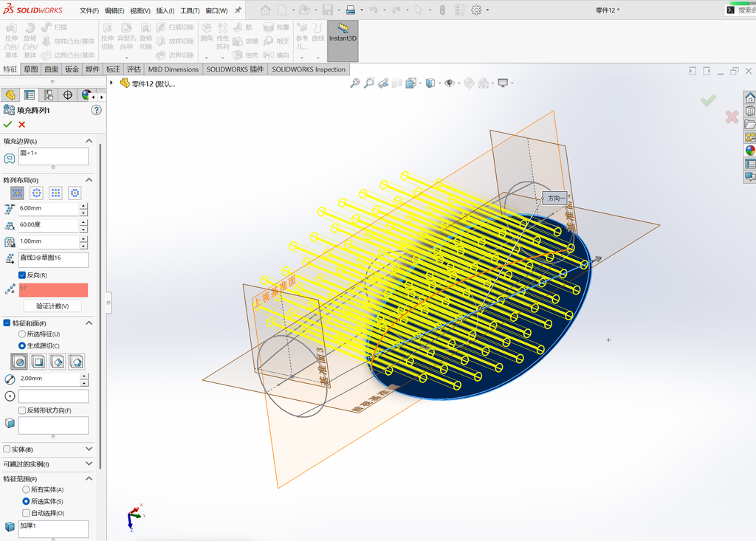
Task: Click the print icon in top toolbar
Action: point(351,10)
